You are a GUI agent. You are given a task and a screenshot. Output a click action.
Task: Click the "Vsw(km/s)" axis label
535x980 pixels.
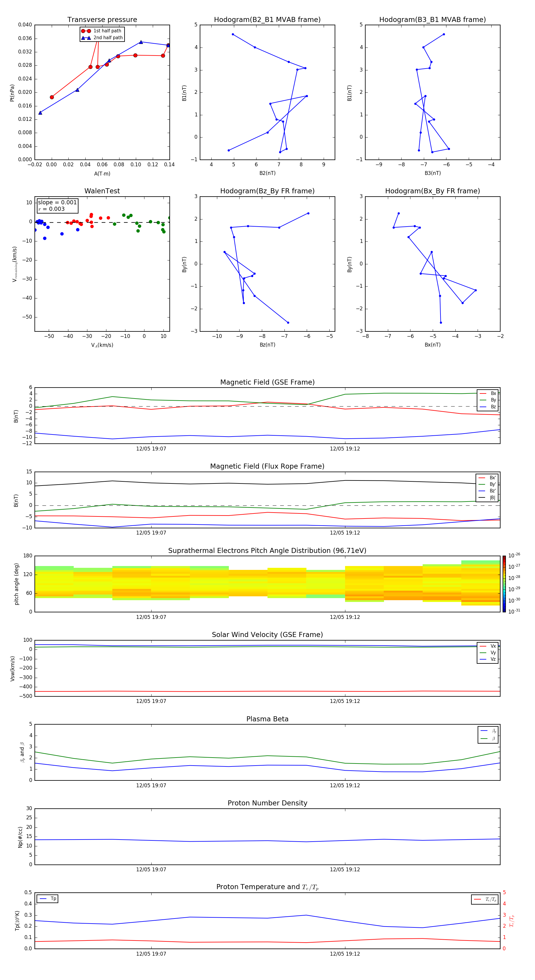click(12, 668)
